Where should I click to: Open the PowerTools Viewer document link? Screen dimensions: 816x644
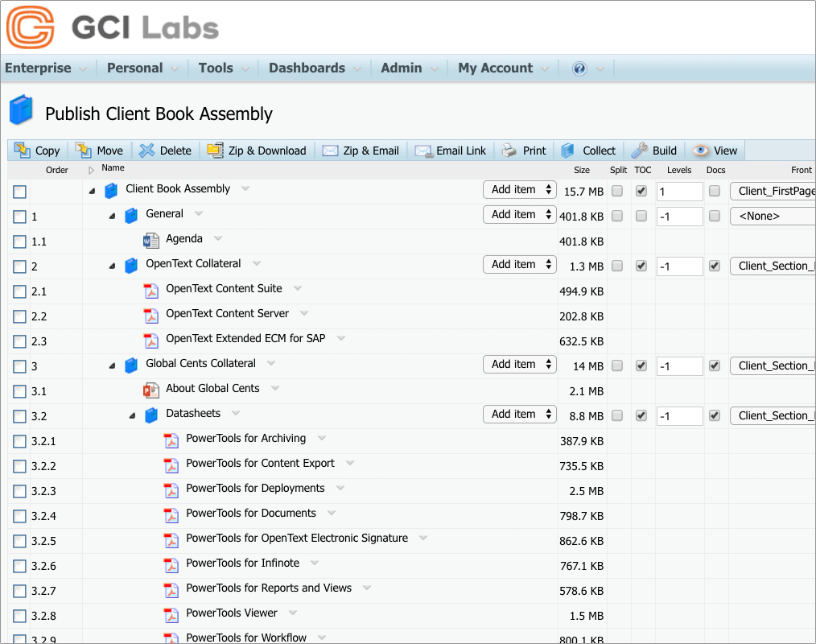tap(232, 613)
